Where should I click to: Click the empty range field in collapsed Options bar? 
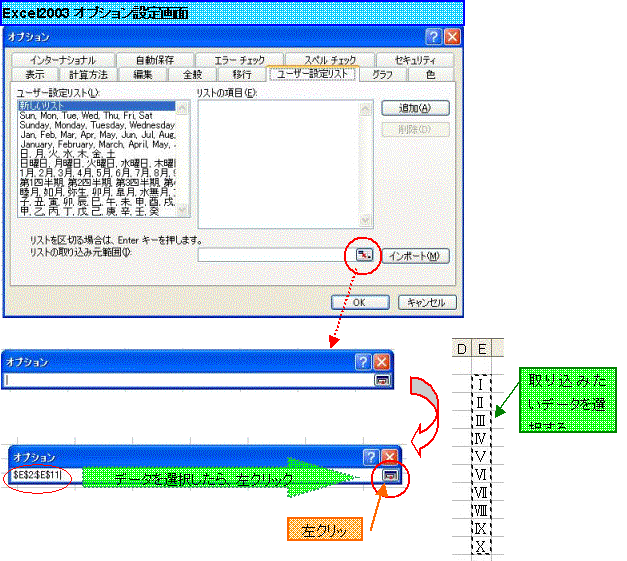click(189, 380)
